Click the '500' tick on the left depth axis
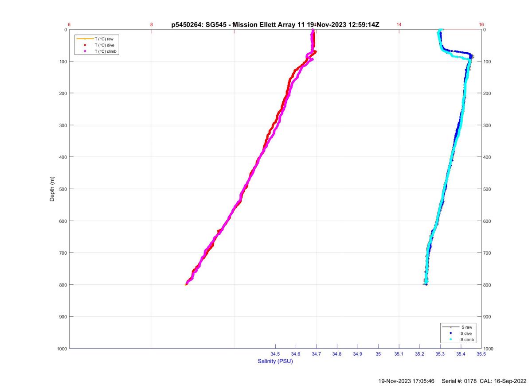This screenshot has width=532, height=392. 63,189
